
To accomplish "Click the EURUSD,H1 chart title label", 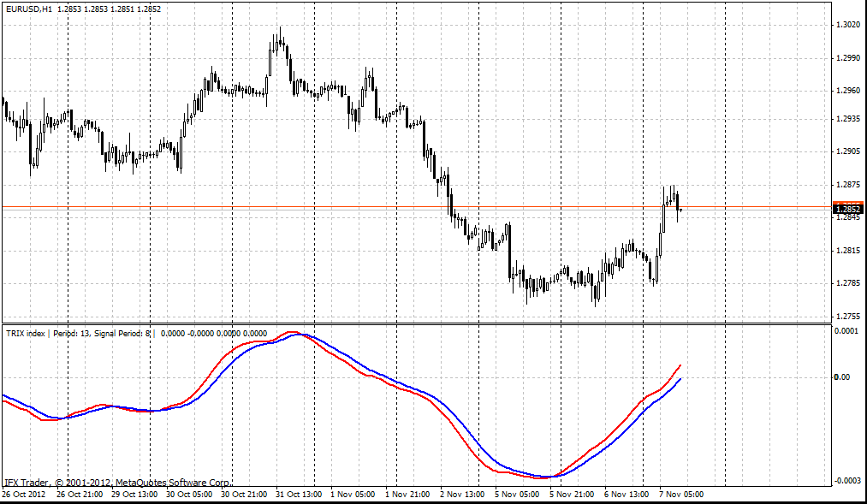I will 28,9.
